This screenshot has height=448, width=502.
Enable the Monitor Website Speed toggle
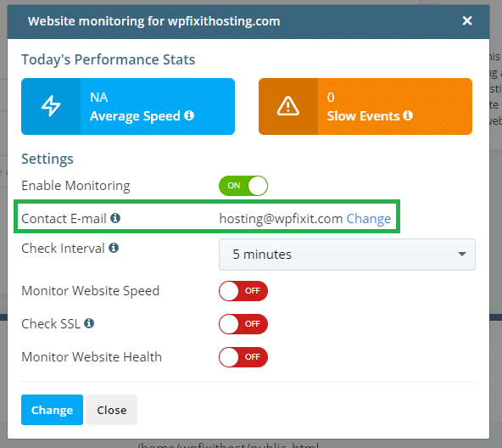tap(243, 291)
